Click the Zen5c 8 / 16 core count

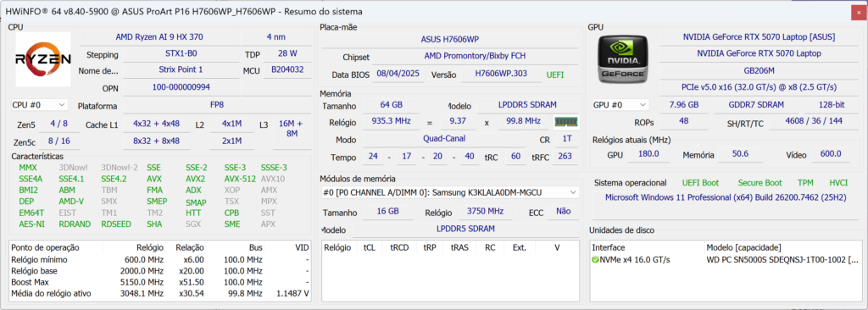coord(59,141)
